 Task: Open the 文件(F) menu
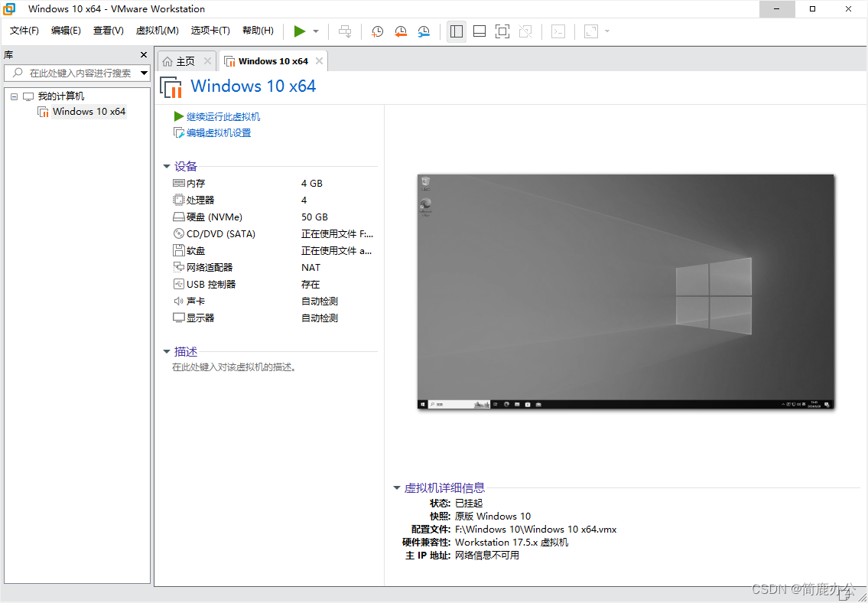pyautogui.click(x=24, y=31)
